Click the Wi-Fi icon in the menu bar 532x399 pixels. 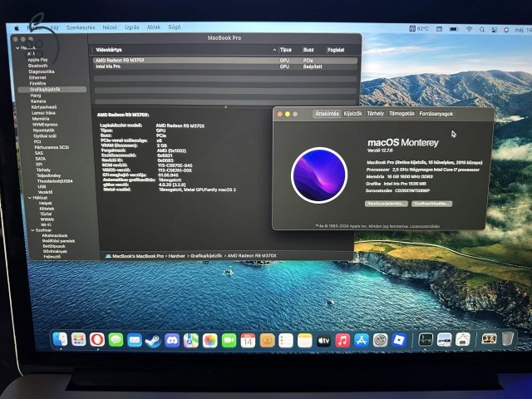[x=469, y=30]
